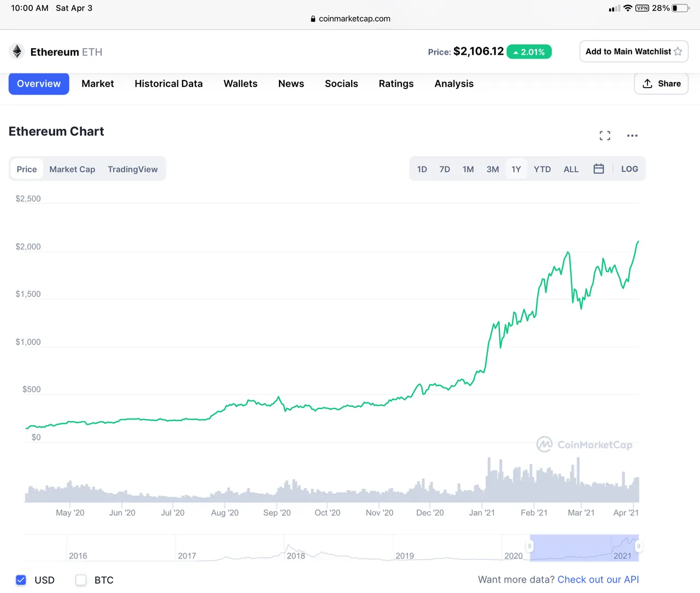700x593 pixels.
Task: Follow the Check out our API link
Action: pos(598,579)
